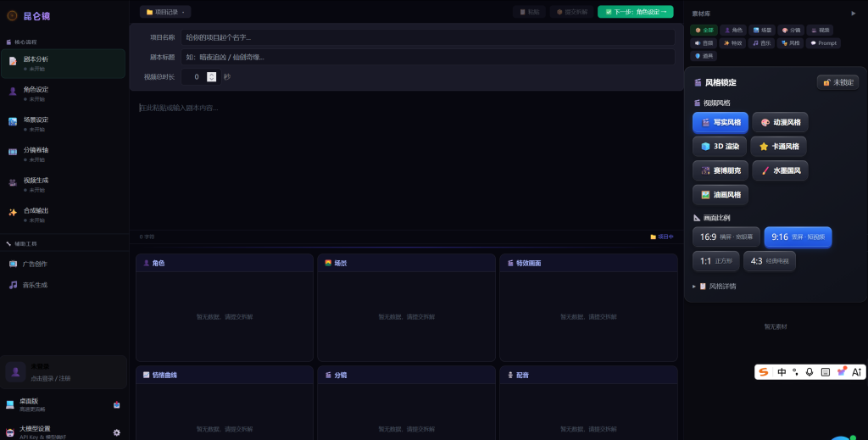The width and height of the screenshot is (868, 440).
Task: Filter assets by 场景 tag
Action: click(762, 30)
